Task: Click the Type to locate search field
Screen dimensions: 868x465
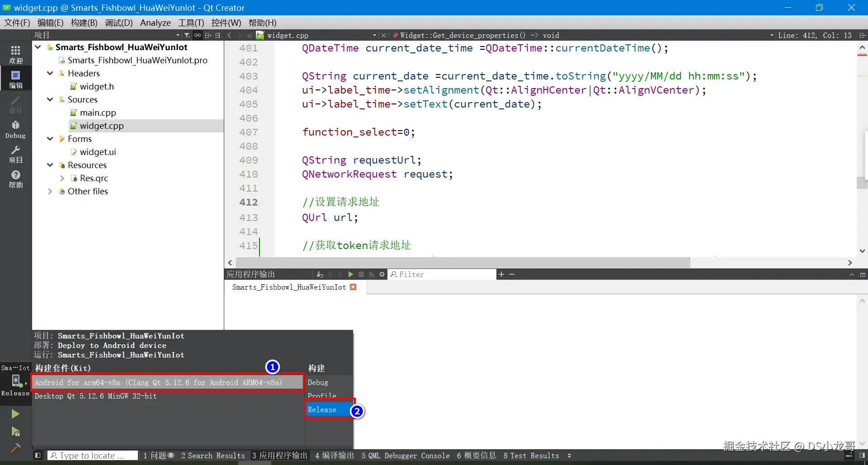Action: [x=93, y=456]
